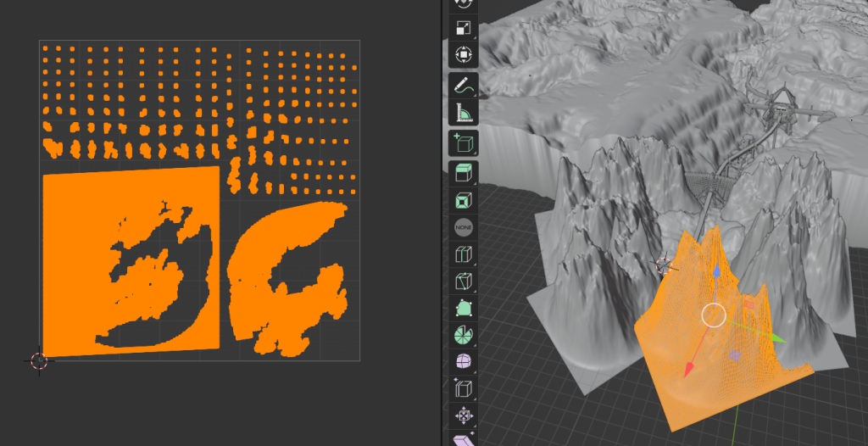Select the Knife tool
This screenshot has height=446, width=868.
click(x=464, y=281)
